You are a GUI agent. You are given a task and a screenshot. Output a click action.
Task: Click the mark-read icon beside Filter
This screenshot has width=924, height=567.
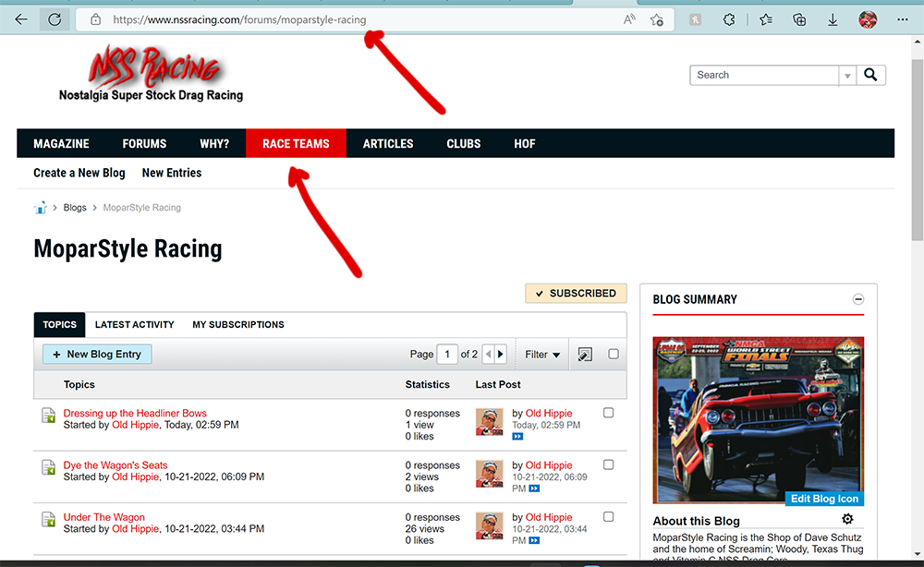(x=585, y=355)
